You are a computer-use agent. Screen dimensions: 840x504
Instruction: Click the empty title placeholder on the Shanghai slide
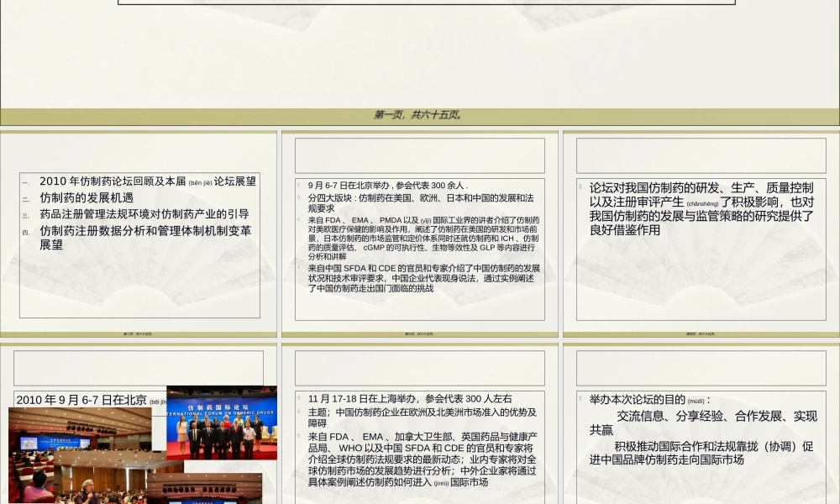pos(420,367)
